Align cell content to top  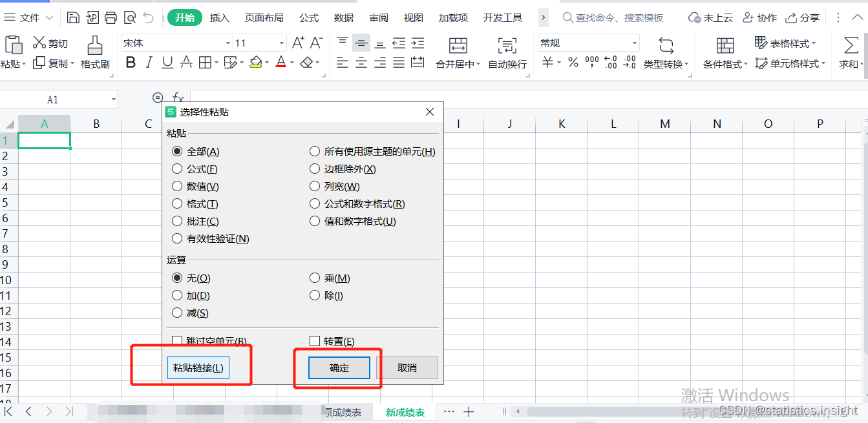pos(343,43)
